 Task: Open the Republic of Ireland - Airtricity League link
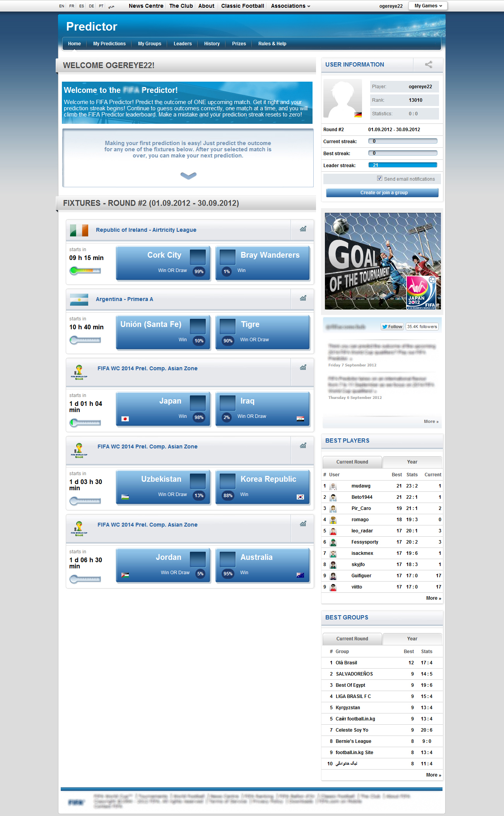pyautogui.click(x=146, y=230)
